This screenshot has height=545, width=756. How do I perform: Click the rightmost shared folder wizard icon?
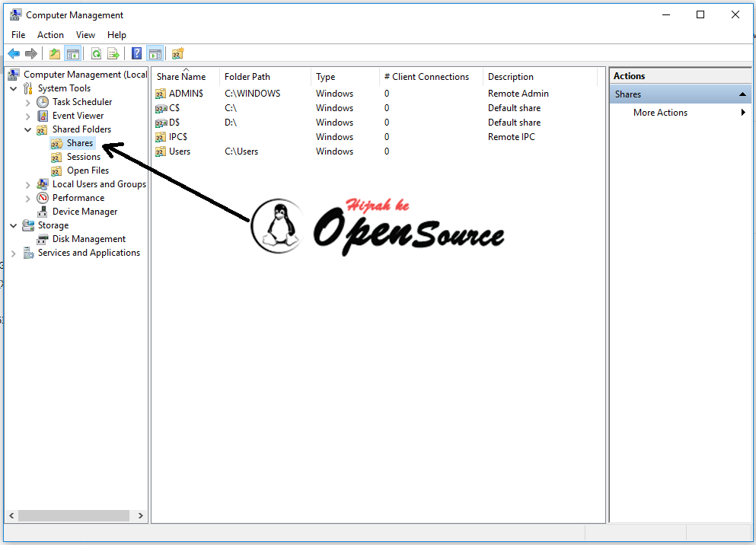click(177, 53)
